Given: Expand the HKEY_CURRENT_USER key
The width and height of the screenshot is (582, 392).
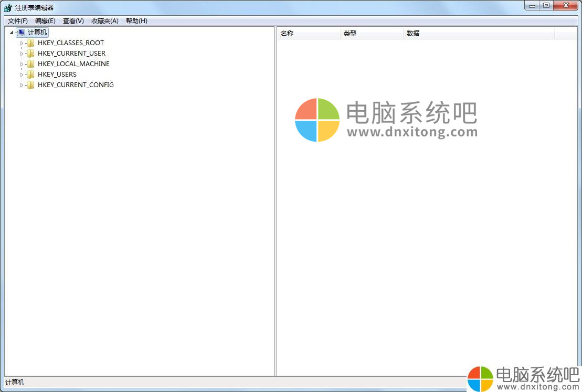Looking at the screenshot, I should (x=21, y=54).
